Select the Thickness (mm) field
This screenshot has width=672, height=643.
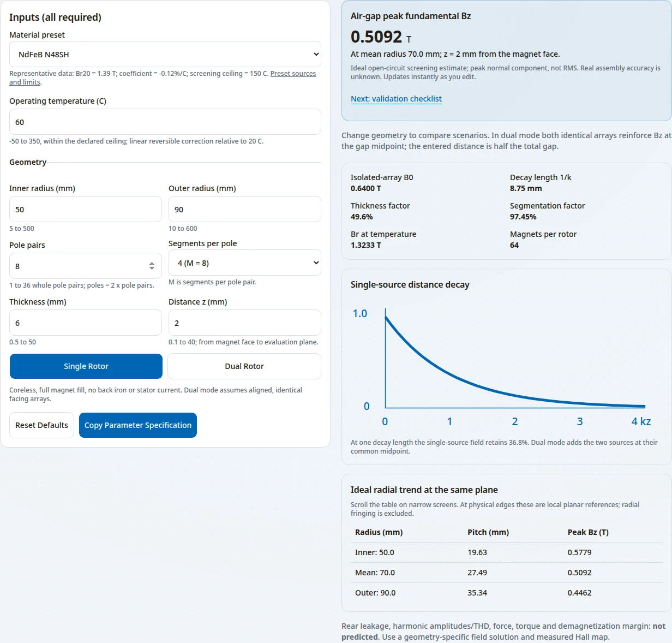click(x=86, y=323)
